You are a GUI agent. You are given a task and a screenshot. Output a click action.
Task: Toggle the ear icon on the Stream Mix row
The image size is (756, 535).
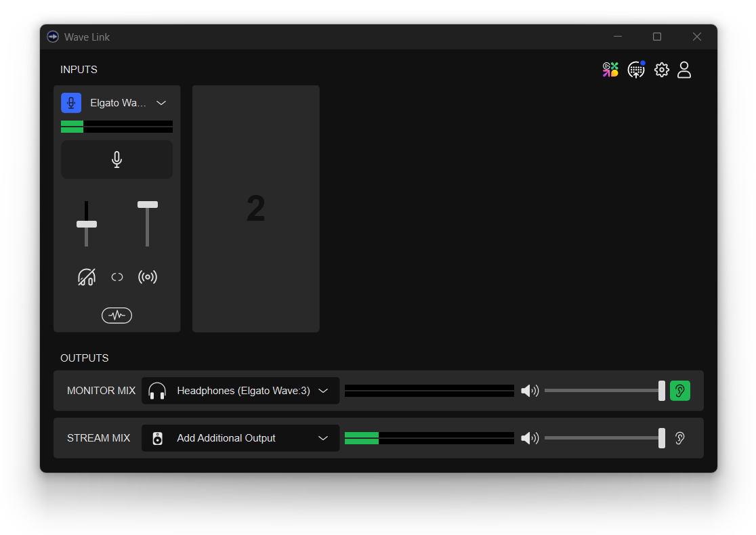(679, 437)
